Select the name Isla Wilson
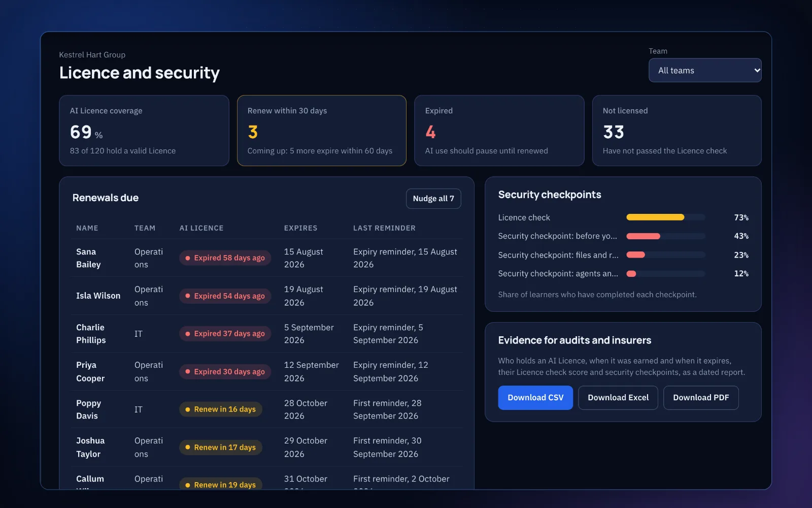 (98, 296)
